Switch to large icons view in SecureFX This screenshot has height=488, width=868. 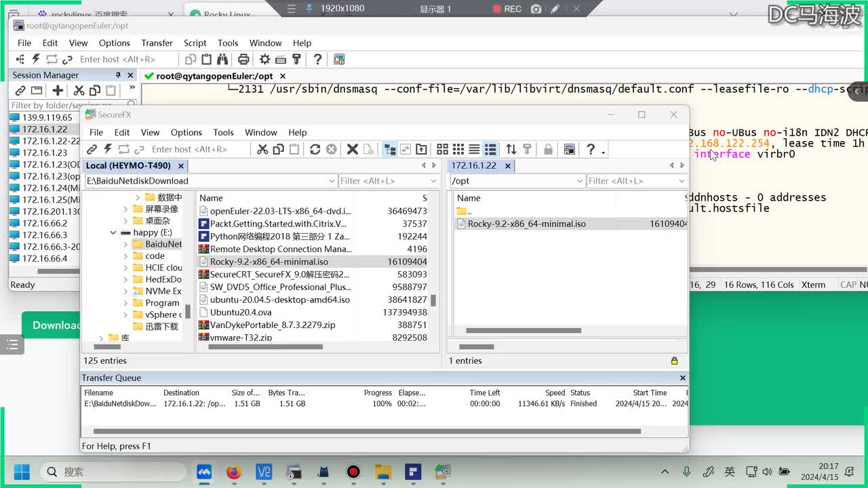click(442, 149)
